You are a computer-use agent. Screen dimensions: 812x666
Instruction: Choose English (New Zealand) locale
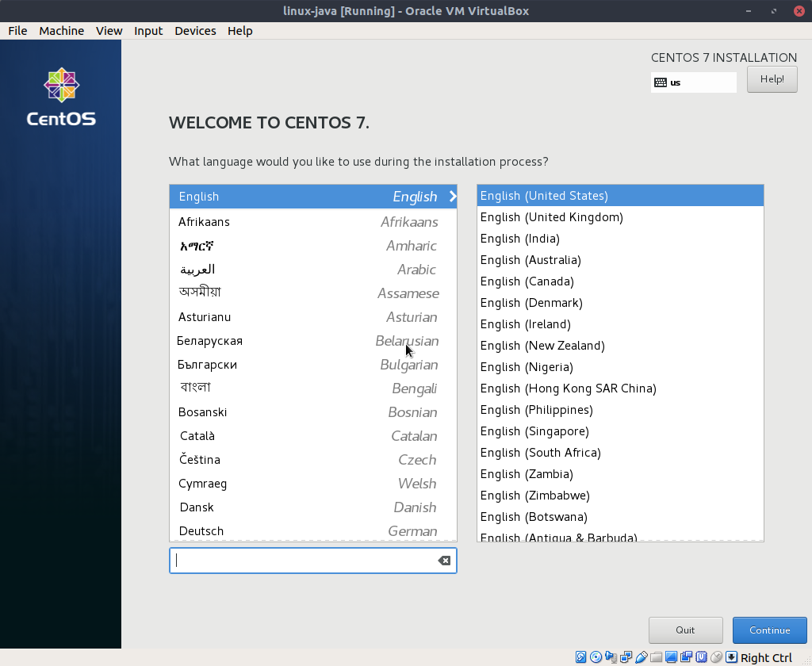pos(620,346)
